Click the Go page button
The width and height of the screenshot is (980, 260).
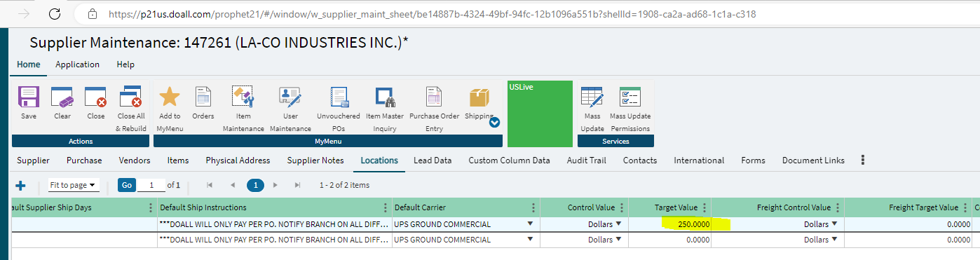tap(126, 185)
